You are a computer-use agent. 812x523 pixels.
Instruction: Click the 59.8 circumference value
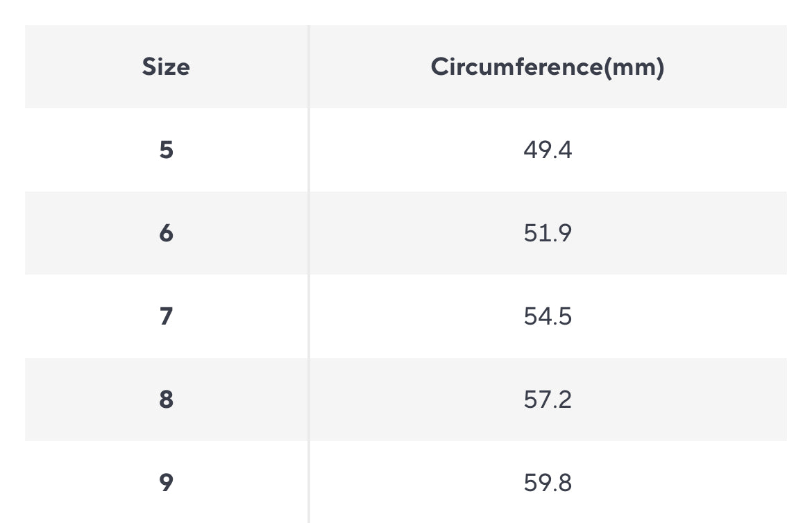[548, 483]
